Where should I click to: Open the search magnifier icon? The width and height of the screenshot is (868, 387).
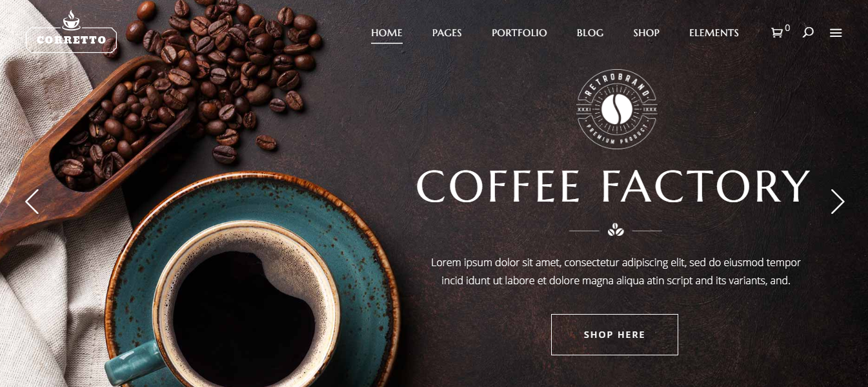point(808,32)
